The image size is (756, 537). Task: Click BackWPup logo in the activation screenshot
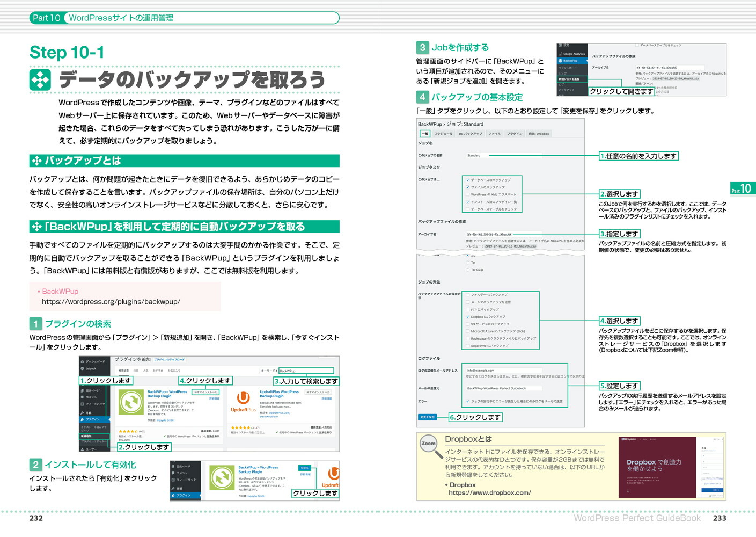tap(222, 477)
